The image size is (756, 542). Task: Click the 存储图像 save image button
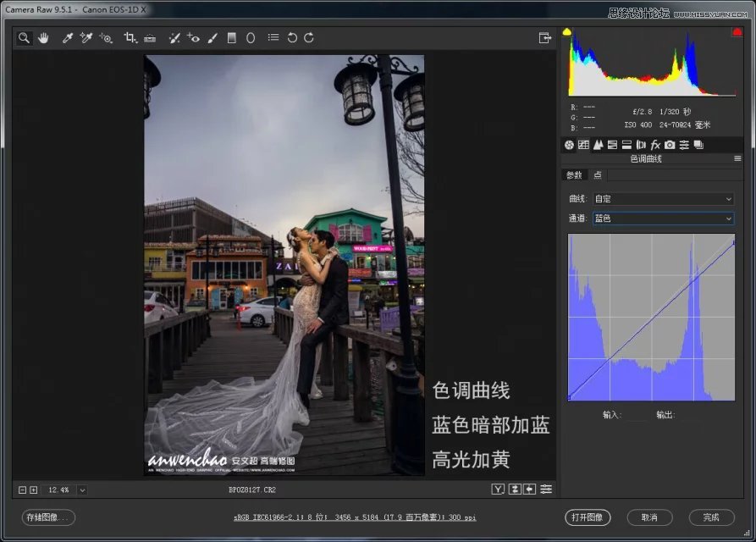tap(48, 517)
